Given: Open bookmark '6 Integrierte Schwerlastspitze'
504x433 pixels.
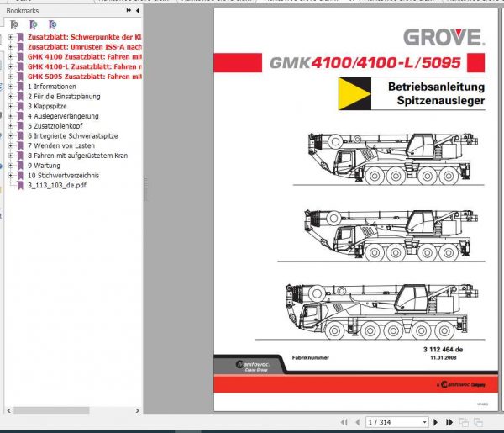Looking at the screenshot, I should point(72,135).
